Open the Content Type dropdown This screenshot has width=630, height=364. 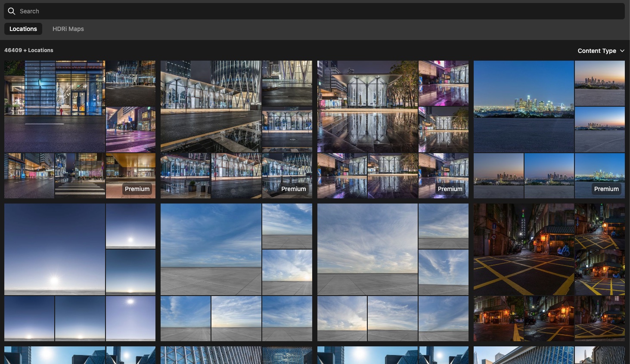pos(597,51)
